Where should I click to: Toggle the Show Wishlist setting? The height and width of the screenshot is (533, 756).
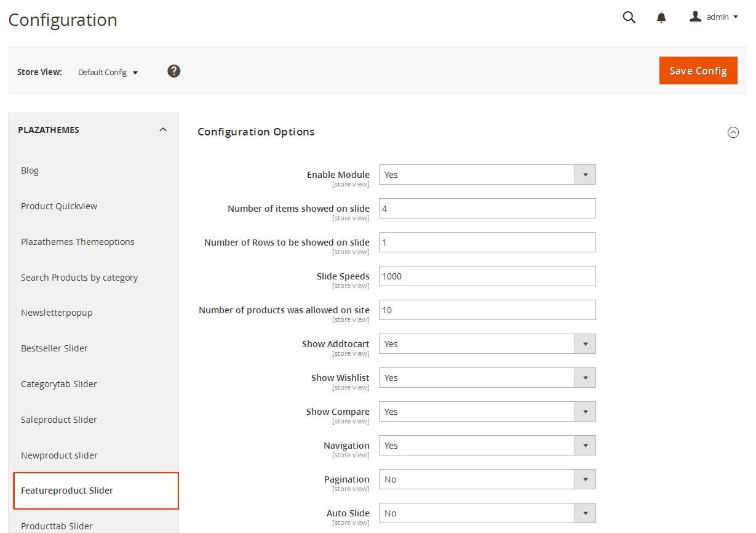click(x=584, y=377)
